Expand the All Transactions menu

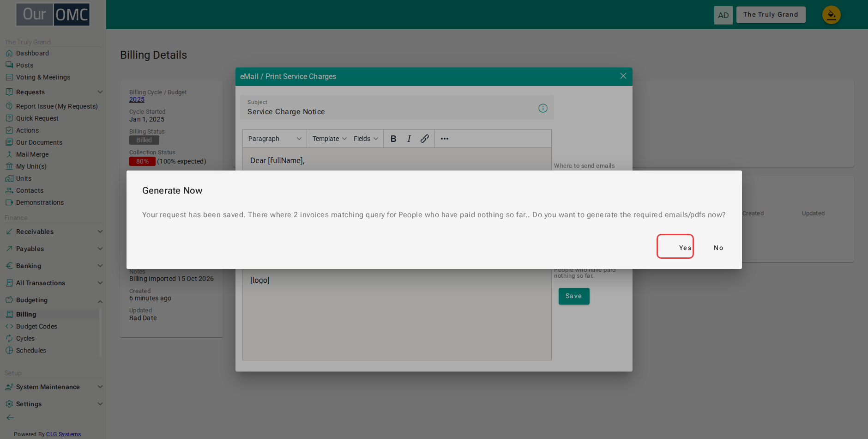(x=53, y=283)
